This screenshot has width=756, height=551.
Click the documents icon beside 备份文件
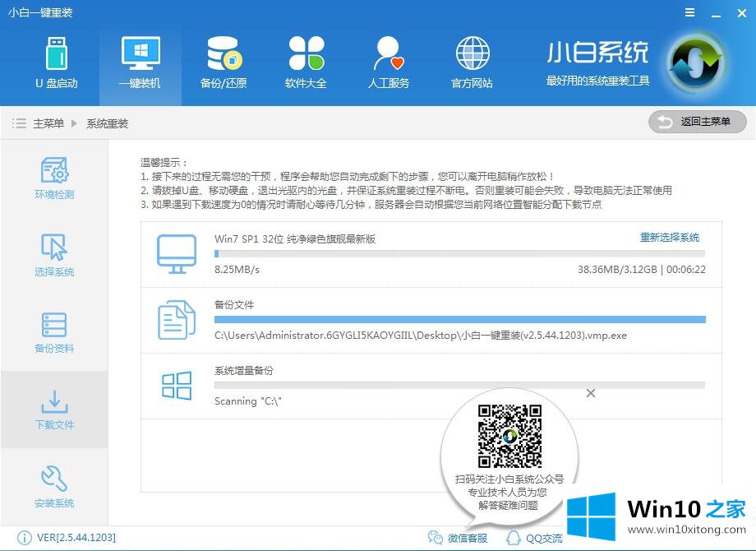click(177, 319)
